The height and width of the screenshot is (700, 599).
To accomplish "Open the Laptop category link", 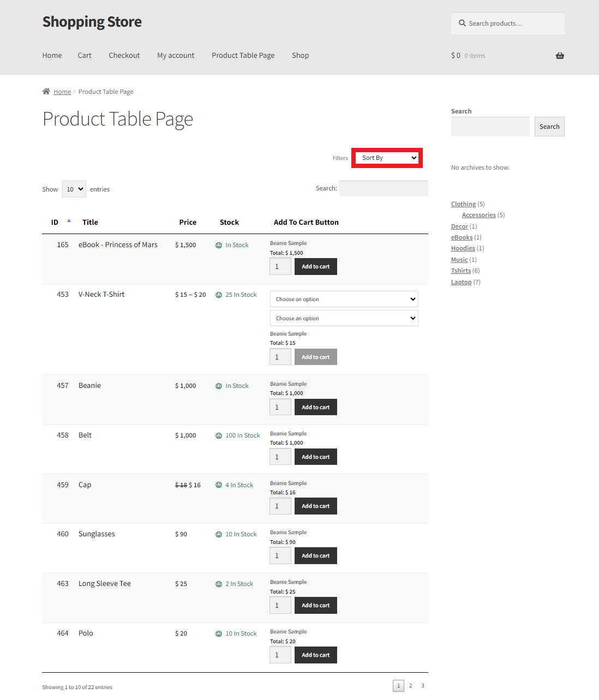I will tap(461, 282).
